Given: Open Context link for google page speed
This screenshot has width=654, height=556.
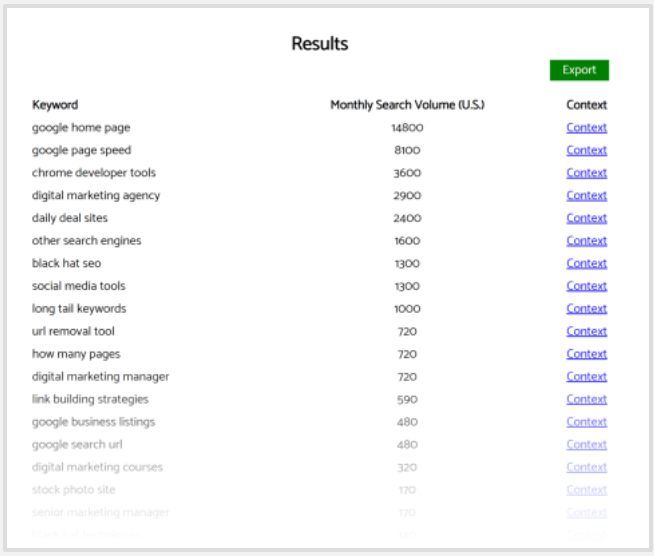Looking at the screenshot, I should click(586, 150).
